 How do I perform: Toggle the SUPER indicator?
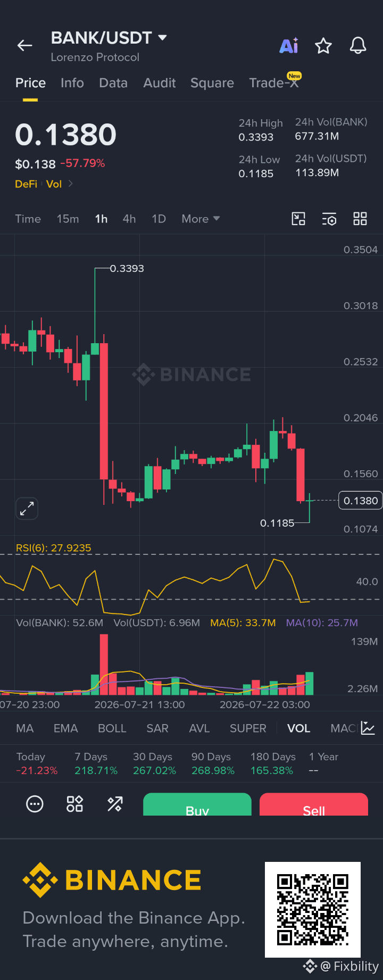(x=248, y=728)
